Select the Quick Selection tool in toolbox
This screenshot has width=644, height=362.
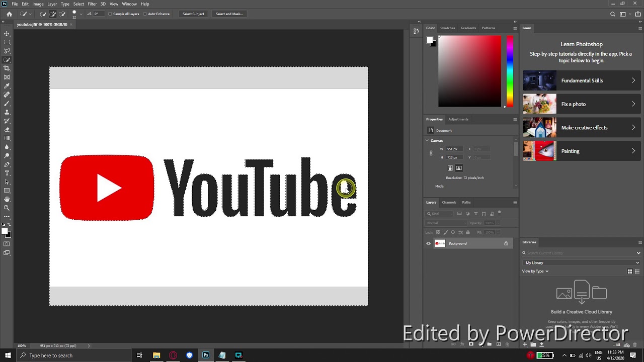point(7,60)
